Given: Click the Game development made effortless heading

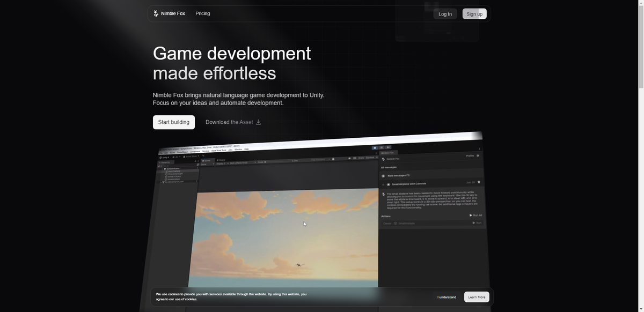Looking at the screenshot, I should click(x=232, y=63).
